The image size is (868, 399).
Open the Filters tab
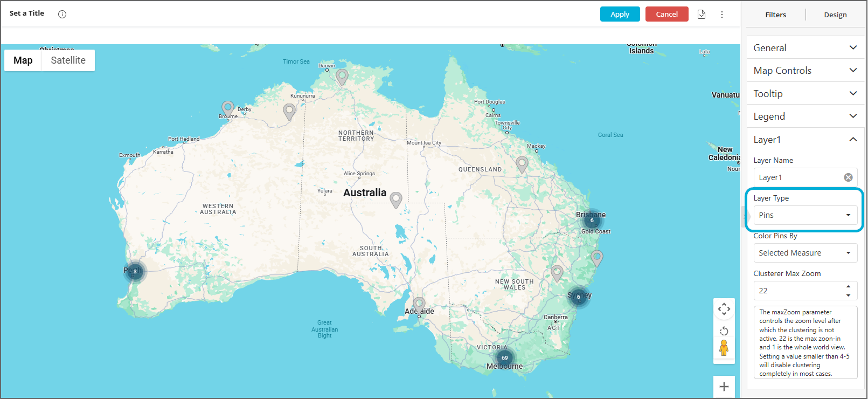tap(775, 15)
